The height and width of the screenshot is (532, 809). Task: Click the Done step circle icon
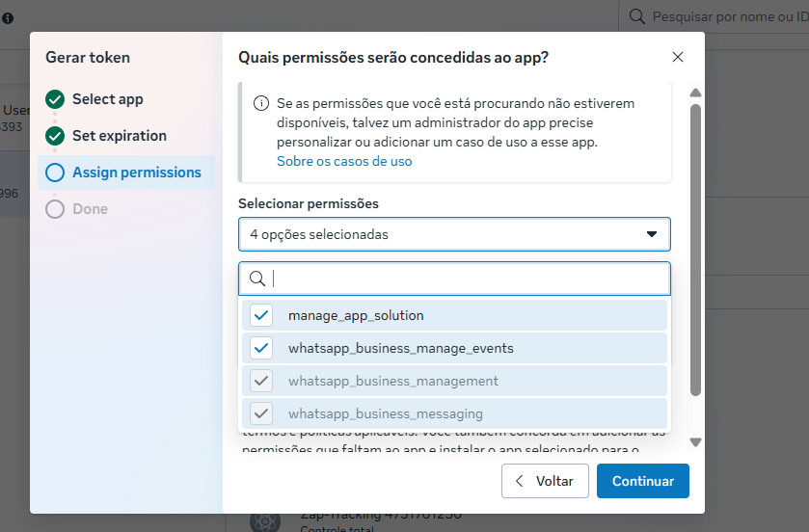55,209
